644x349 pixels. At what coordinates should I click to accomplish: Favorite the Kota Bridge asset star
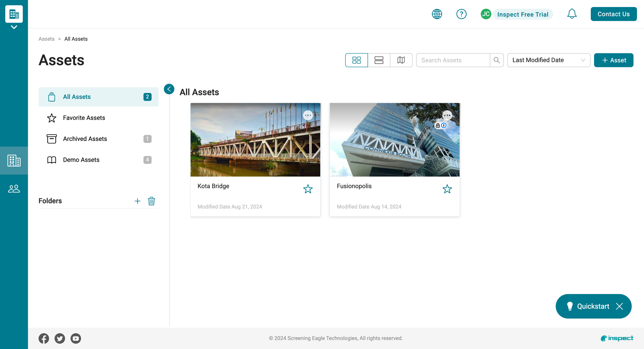point(308,189)
